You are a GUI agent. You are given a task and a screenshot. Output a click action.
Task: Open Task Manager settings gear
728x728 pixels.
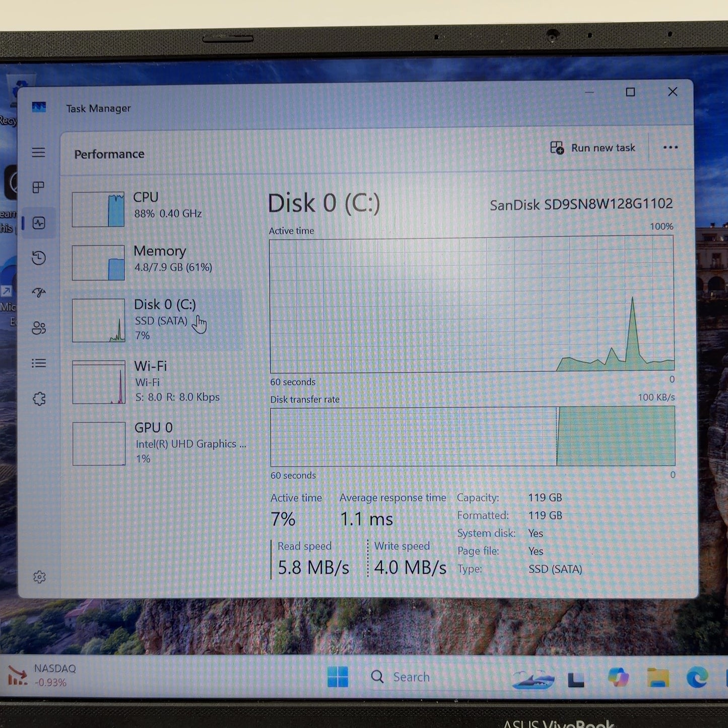pyautogui.click(x=39, y=577)
